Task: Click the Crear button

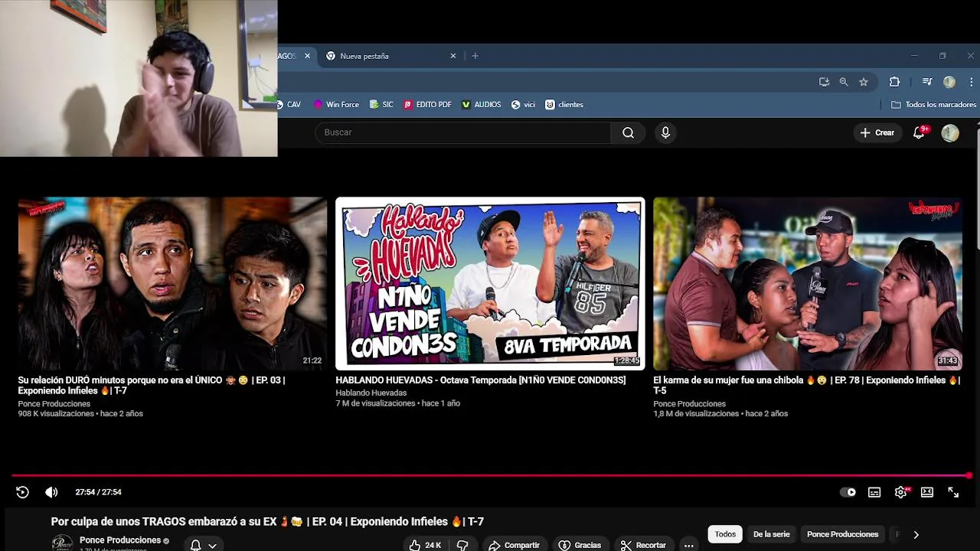Action: 877,132
